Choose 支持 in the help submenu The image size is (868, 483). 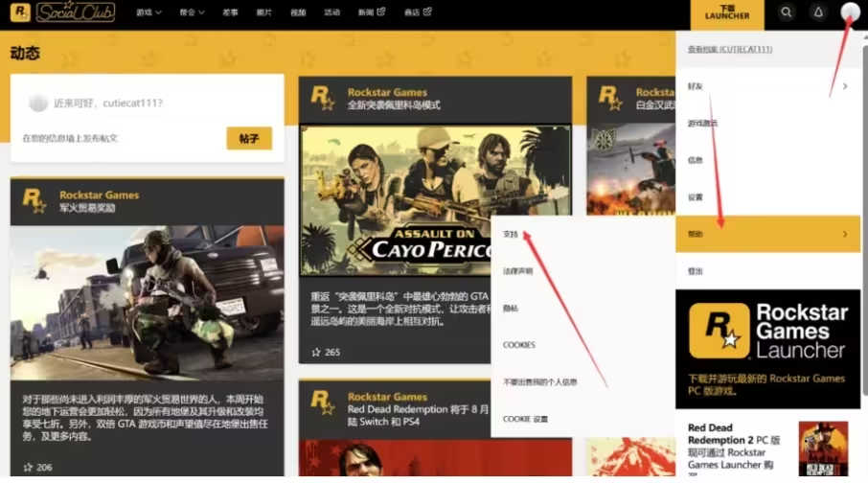pos(511,234)
